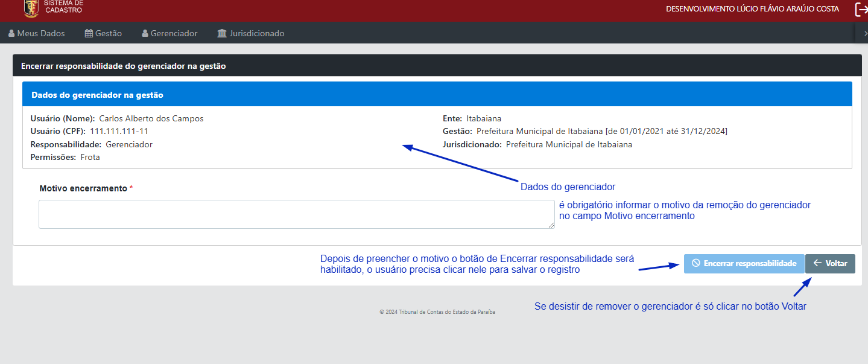868x364 pixels.
Task: Select the Permissões value Frota
Action: (x=90, y=157)
